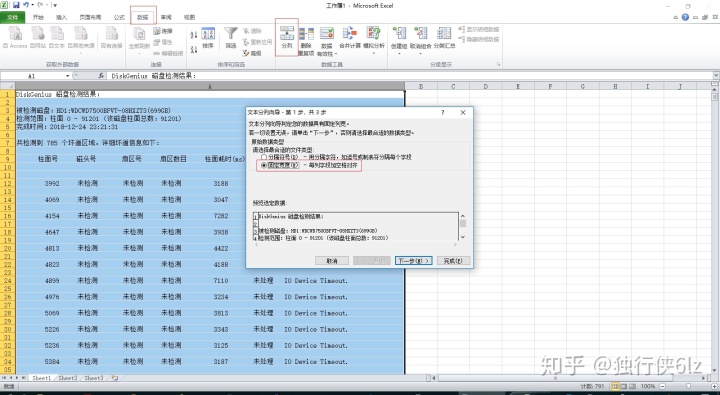Click the 创建组 group icon
The height and width of the screenshot is (395, 720).
399,34
